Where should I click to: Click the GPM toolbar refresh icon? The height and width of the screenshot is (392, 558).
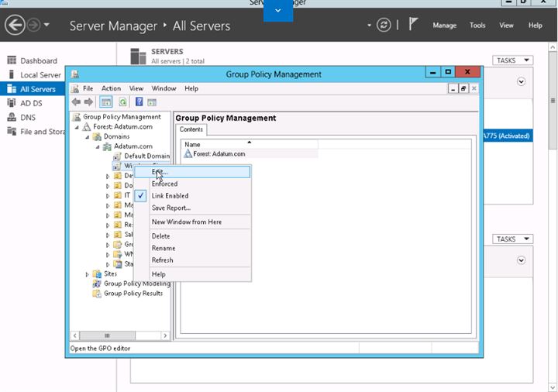(122, 101)
